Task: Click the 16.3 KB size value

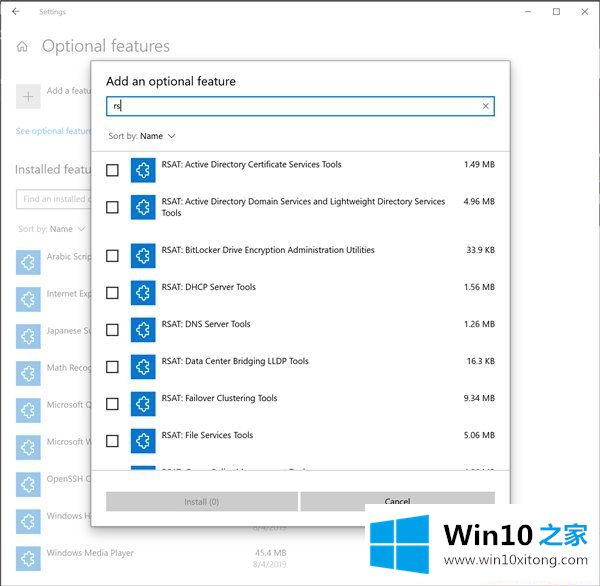Action: coord(481,361)
